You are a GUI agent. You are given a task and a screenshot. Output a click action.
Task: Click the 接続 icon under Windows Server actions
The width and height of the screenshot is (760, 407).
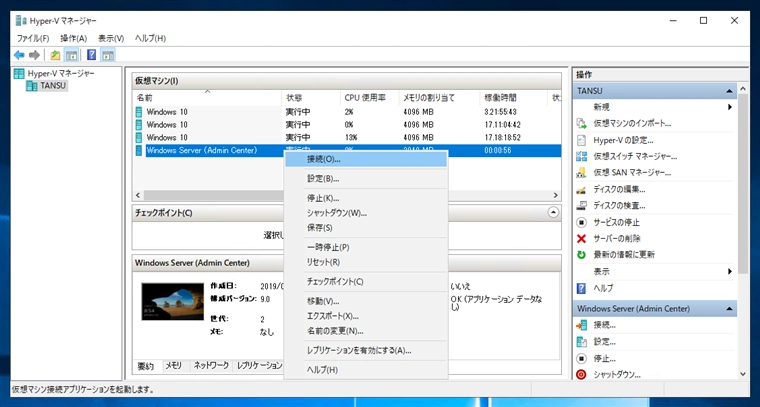tap(581, 326)
